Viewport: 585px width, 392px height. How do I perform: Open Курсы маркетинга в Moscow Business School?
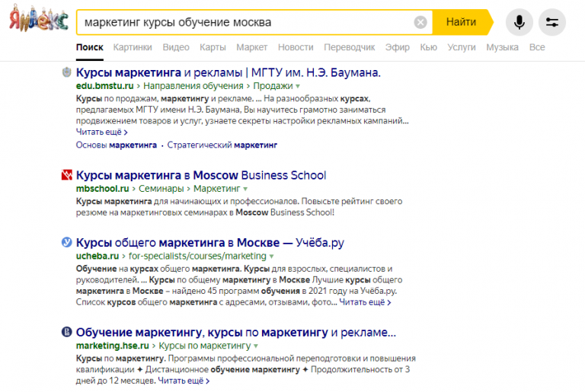(x=201, y=175)
